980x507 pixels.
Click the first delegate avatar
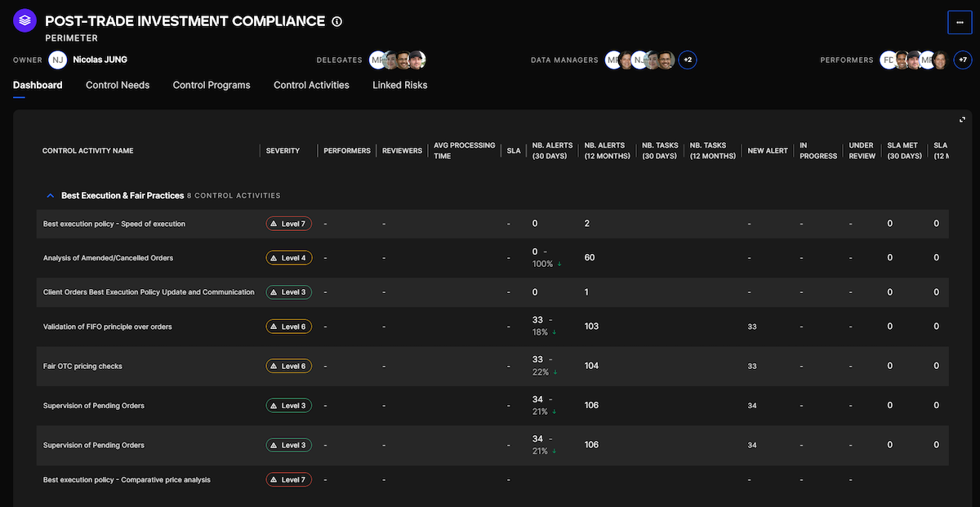(377, 60)
